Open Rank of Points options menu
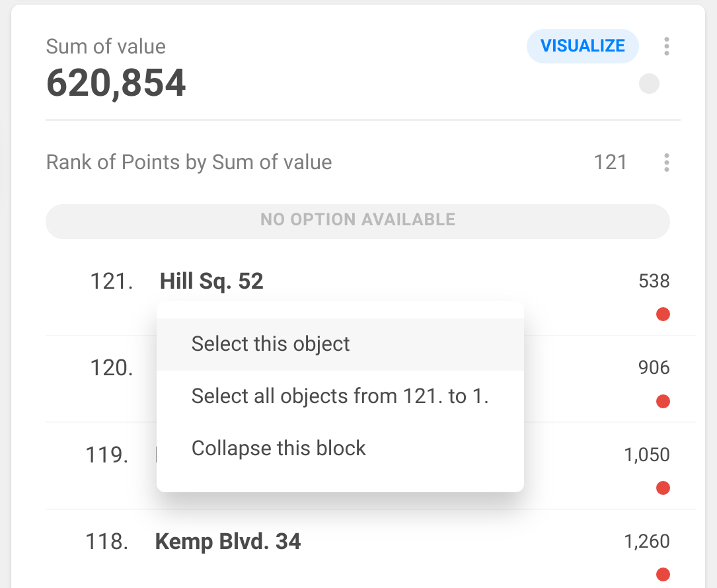The width and height of the screenshot is (717, 588). pyautogui.click(x=666, y=163)
